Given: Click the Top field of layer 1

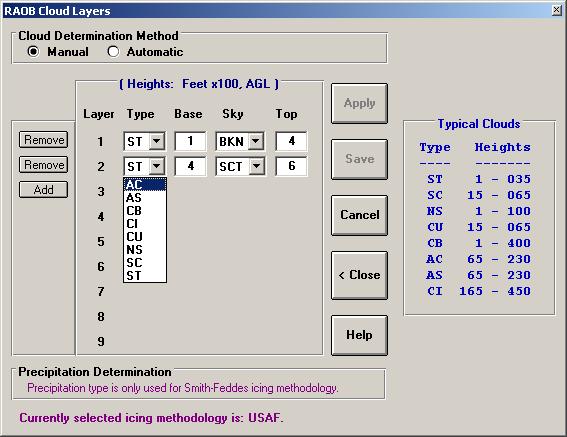Looking at the screenshot, I should click(x=291, y=141).
